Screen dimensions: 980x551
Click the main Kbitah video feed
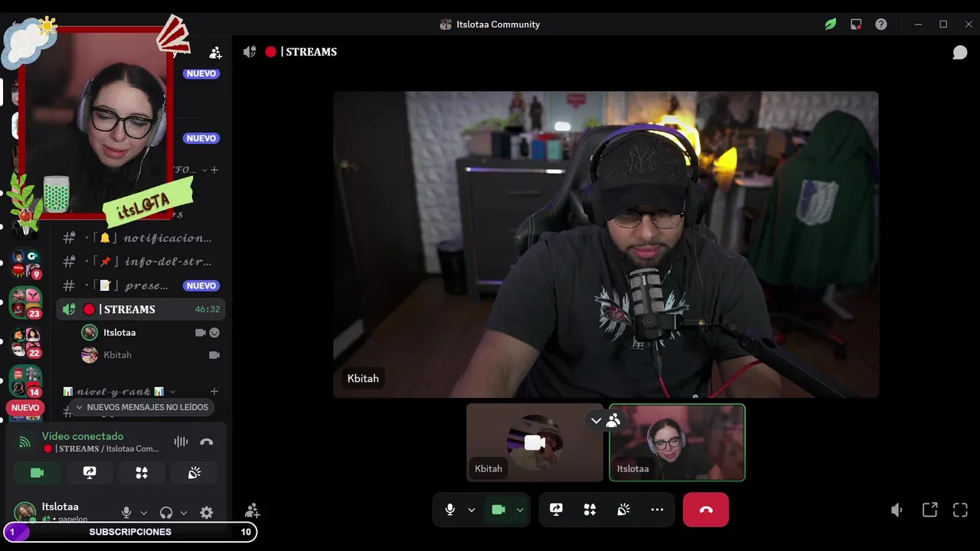tap(606, 245)
